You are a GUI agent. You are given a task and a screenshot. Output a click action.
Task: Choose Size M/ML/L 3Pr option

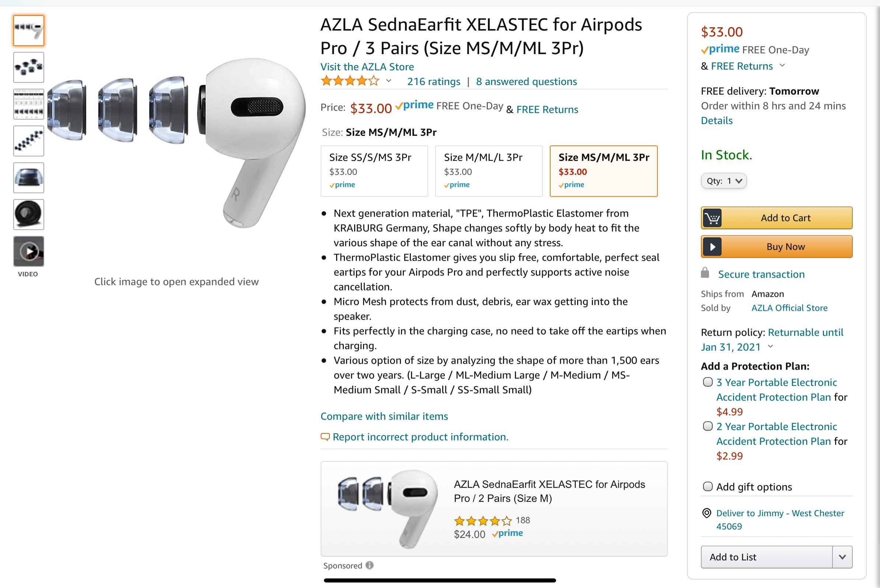489,171
